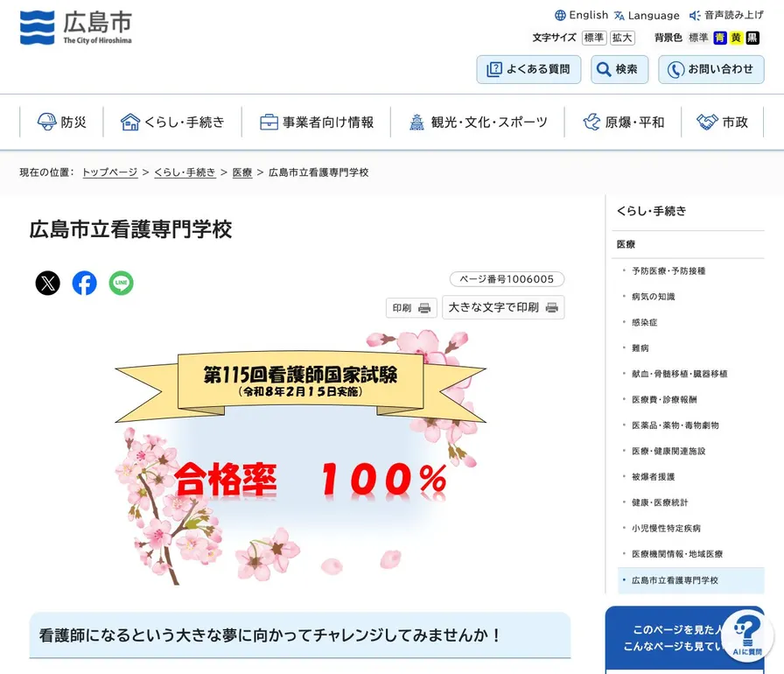Click the 音声読み上げ link text
This screenshot has height=674, width=784.
click(x=734, y=15)
